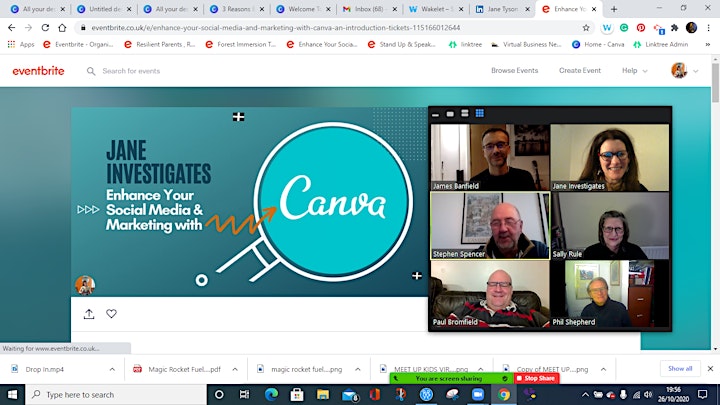
Task: Expand options for Copy of MEET UP png download
Action: (603, 369)
